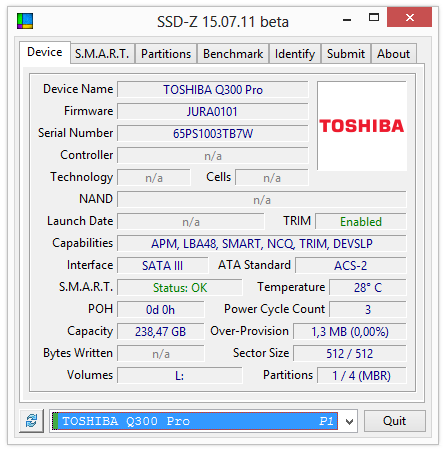Viewport: 446px width, 450px height.
Task: Click the POH value 0d 0h
Action: point(161,310)
